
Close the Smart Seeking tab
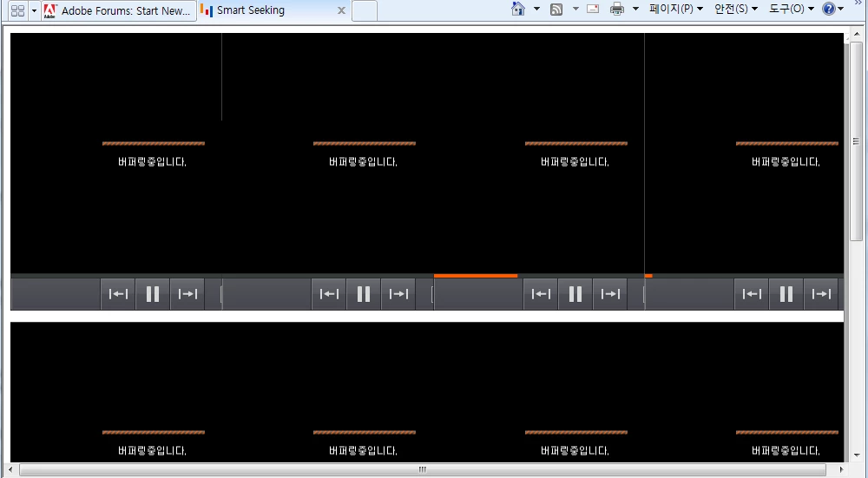[x=341, y=10]
